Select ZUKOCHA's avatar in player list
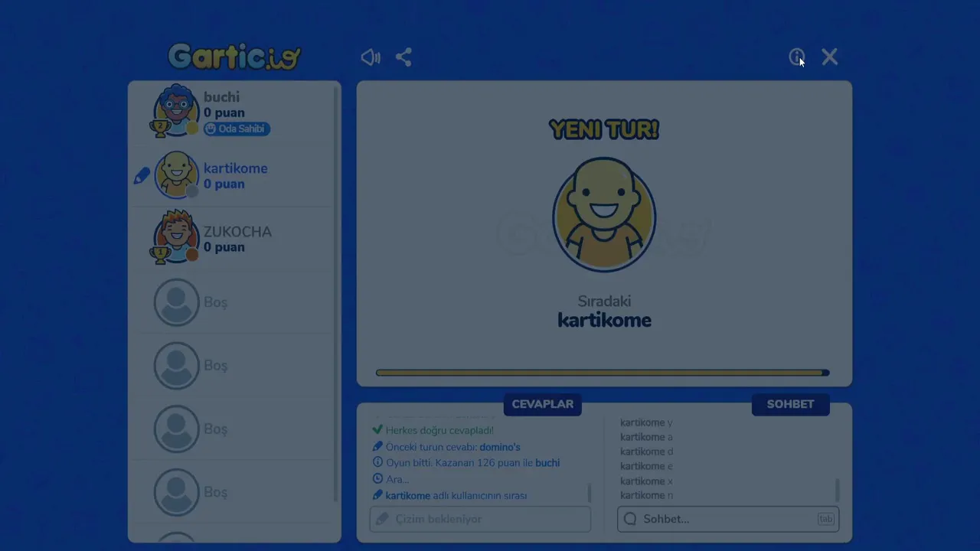This screenshot has height=551, width=980. pyautogui.click(x=177, y=237)
